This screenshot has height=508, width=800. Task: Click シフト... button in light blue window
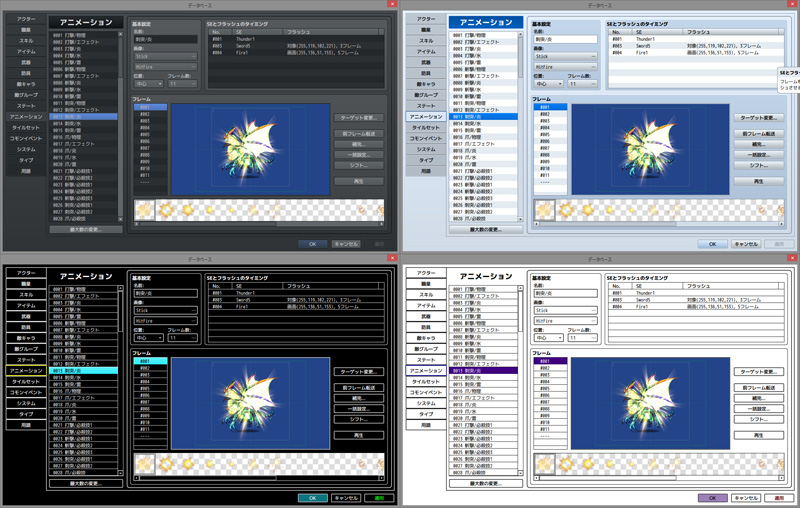(759, 165)
